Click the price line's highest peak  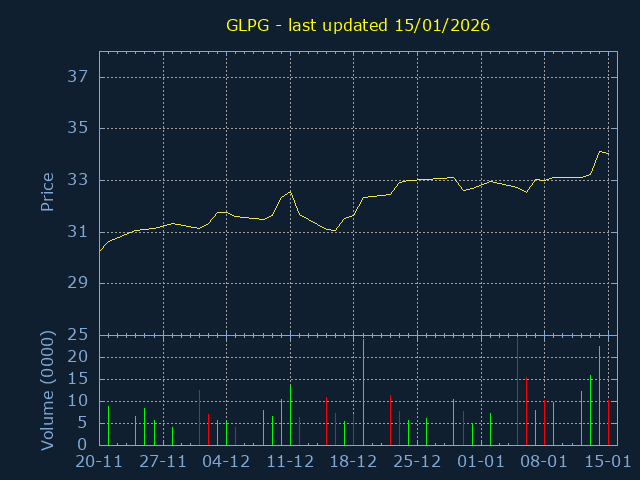tap(600, 152)
